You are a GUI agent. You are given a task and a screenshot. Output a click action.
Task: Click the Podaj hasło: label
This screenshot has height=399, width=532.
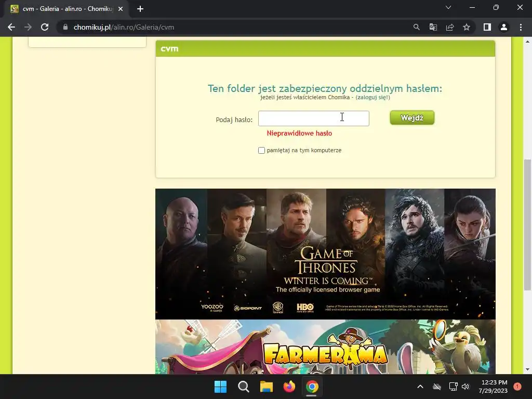tap(234, 120)
